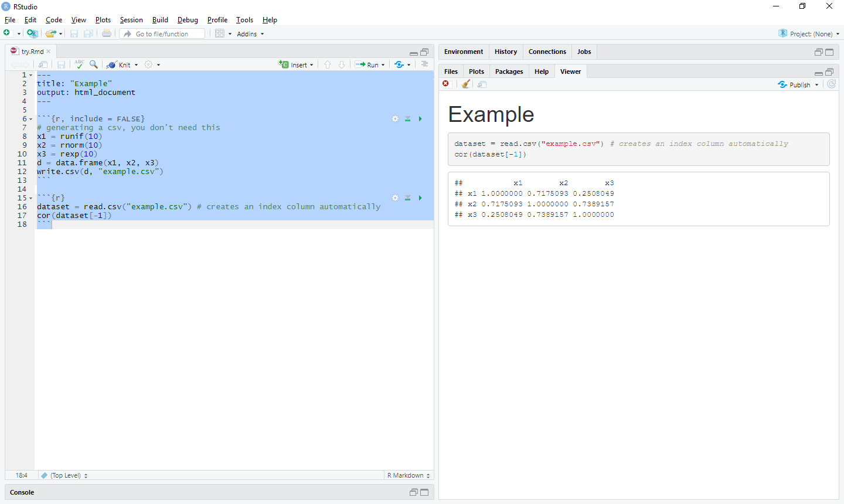Click the New File plus icon
Viewport: 844px width, 504px height.
6,33
